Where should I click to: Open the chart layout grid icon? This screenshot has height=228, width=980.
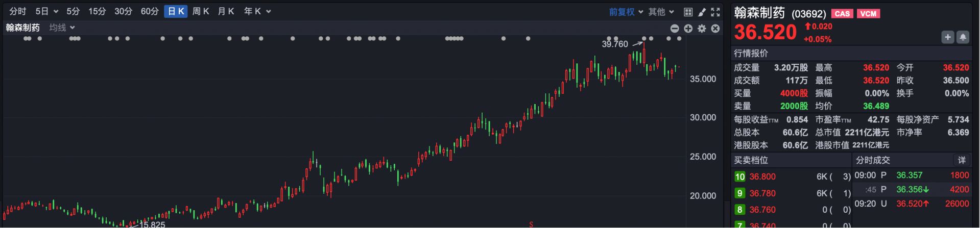[x=688, y=12]
